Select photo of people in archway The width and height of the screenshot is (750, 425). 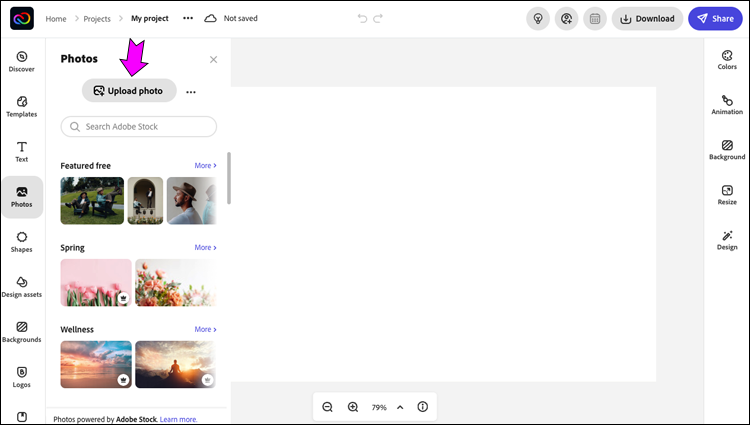tap(145, 201)
